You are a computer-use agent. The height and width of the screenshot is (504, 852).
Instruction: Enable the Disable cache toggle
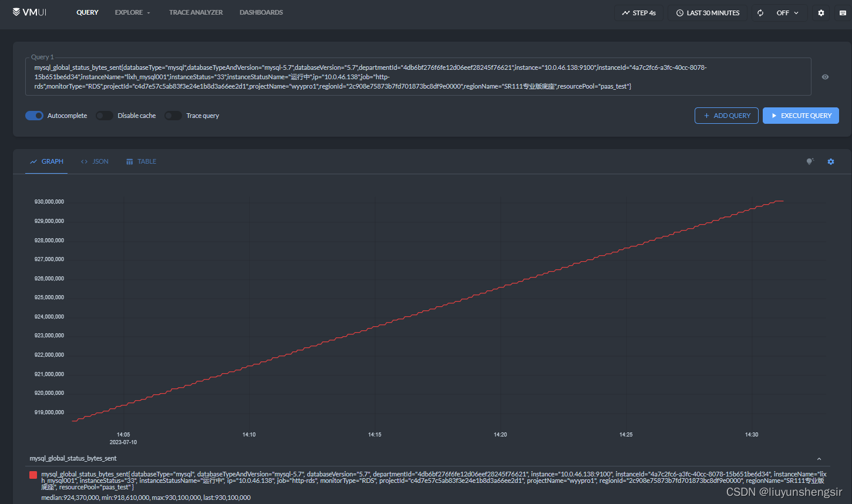[x=104, y=116]
